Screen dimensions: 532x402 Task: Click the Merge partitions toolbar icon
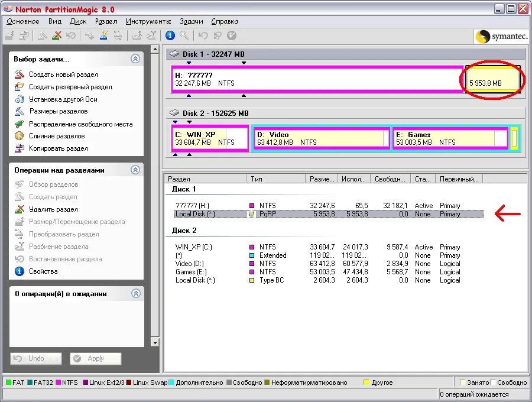click(x=137, y=35)
